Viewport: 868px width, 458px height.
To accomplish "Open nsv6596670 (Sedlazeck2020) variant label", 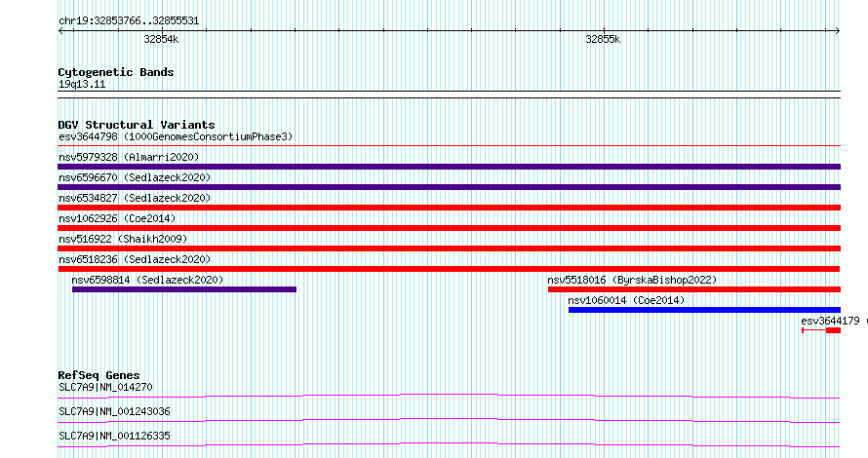I will coord(135,177).
